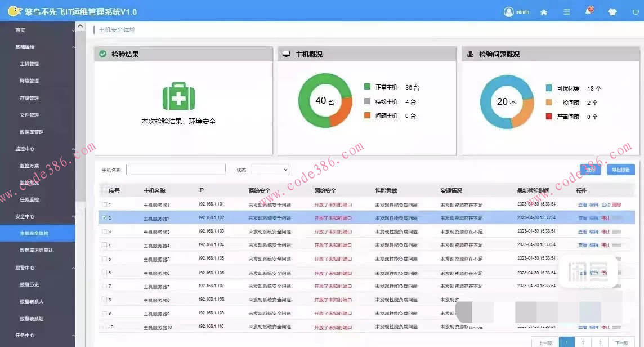Click the admin avatar icon
644x347 pixels.
tap(509, 11)
